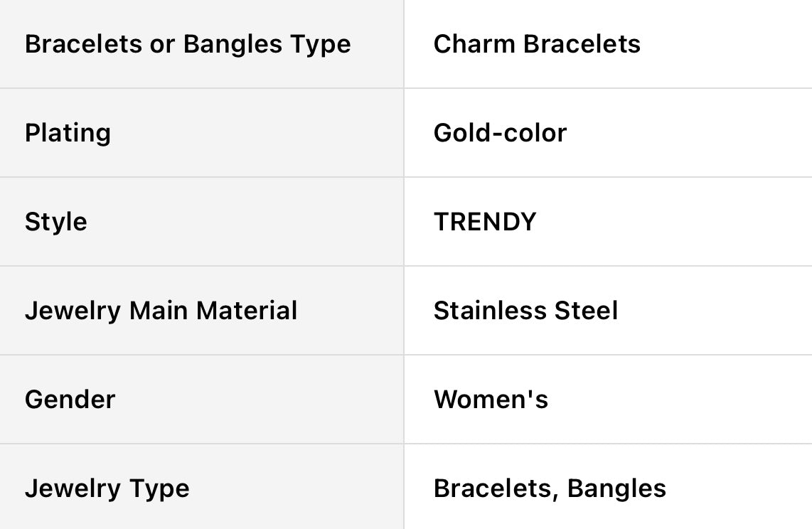Viewport: 812px width, 529px height.
Task: Click "Type" in the Bracelets or Bangles label
Action: point(321,46)
